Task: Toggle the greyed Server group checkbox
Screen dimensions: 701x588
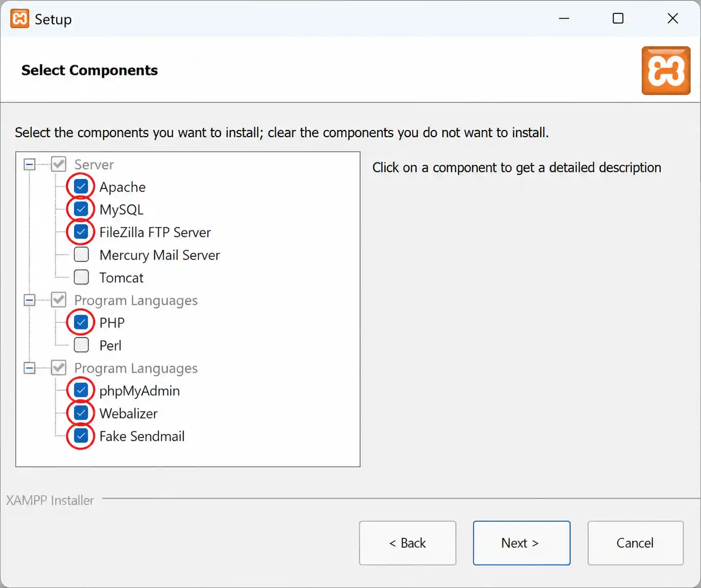Action: (59, 164)
